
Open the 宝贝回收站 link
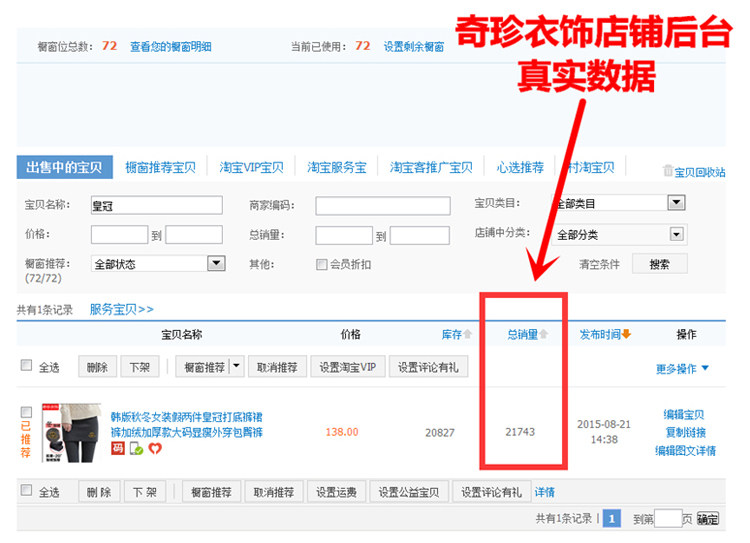tap(700, 172)
